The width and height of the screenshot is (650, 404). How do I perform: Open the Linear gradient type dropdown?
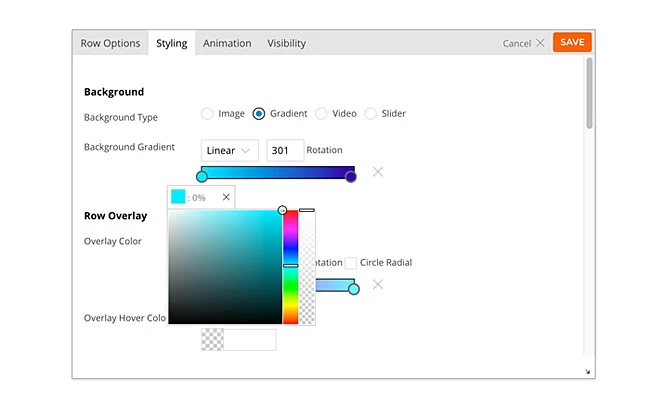(x=229, y=150)
